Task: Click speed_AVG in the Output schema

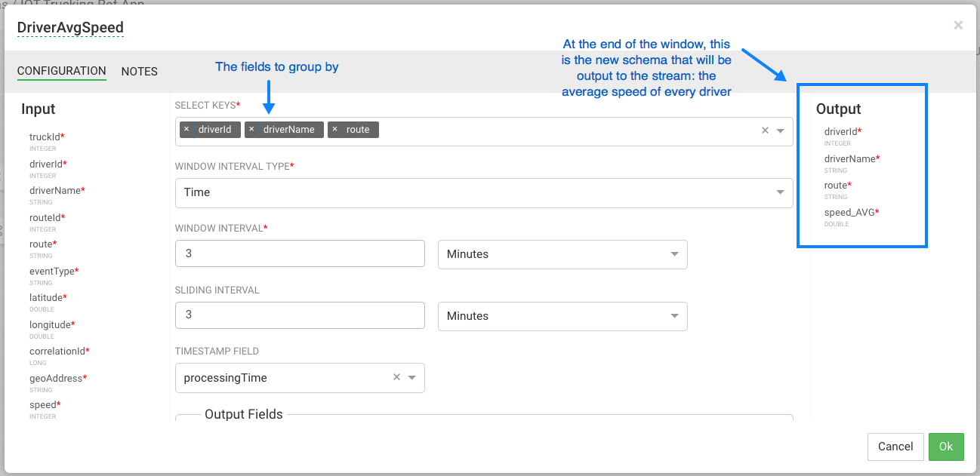Action: pyautogui.click(x=849, y=213)
